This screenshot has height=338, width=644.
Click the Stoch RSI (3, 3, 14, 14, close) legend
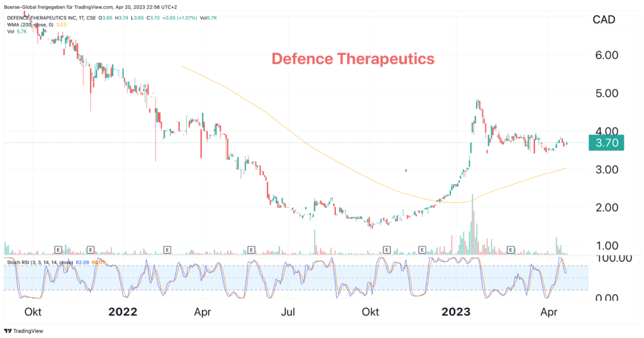pos(40,262)
